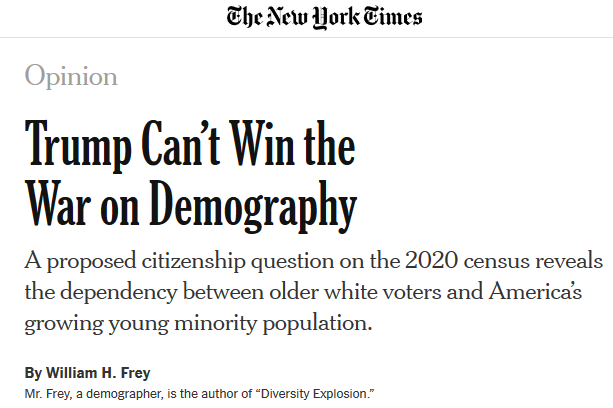This screenshot has width=613, height=408.
Task: Click The New York Times masthead logo
Action: [324, 18]
